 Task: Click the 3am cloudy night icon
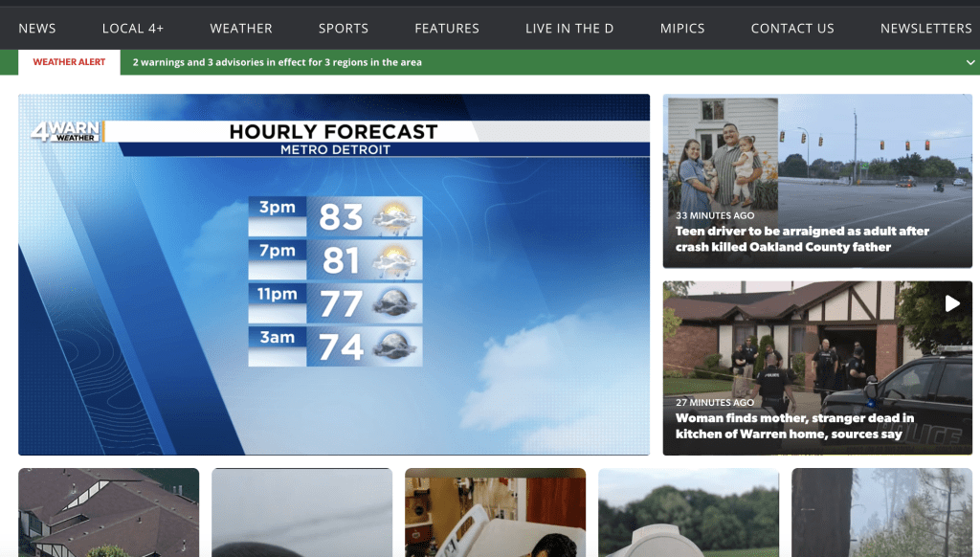click(393, 346)
